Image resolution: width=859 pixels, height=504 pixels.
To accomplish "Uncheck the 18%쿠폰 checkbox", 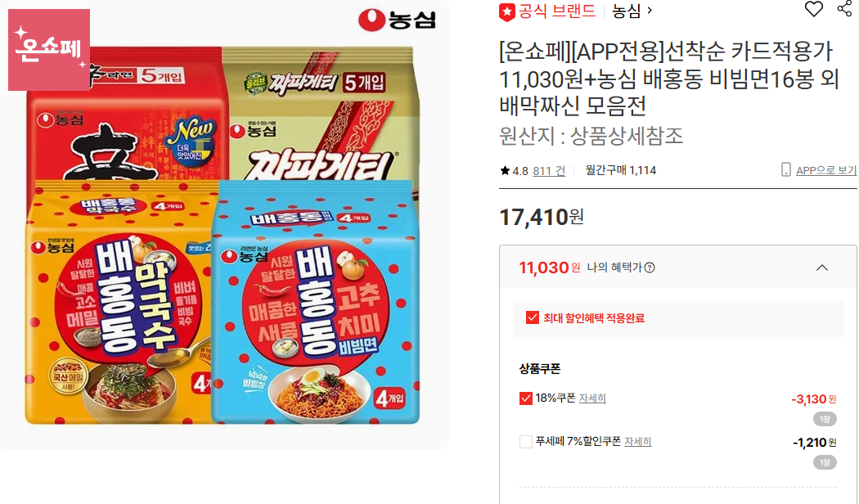I will point(525,398).
